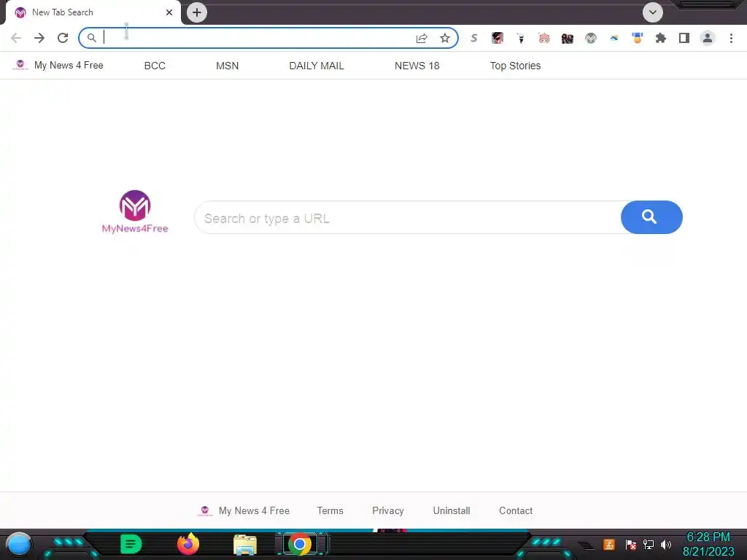Select Chrome in the taskbar

tap(300, 544)
